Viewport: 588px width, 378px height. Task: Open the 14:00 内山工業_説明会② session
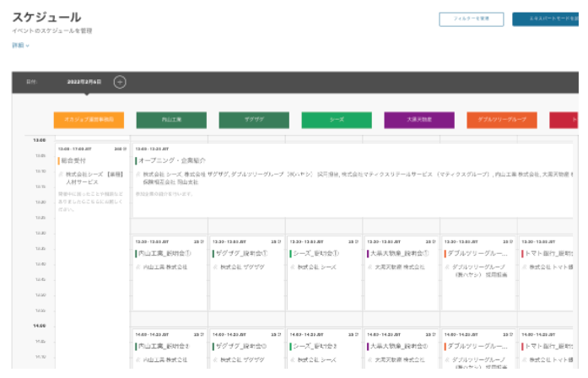coord(170,348)
